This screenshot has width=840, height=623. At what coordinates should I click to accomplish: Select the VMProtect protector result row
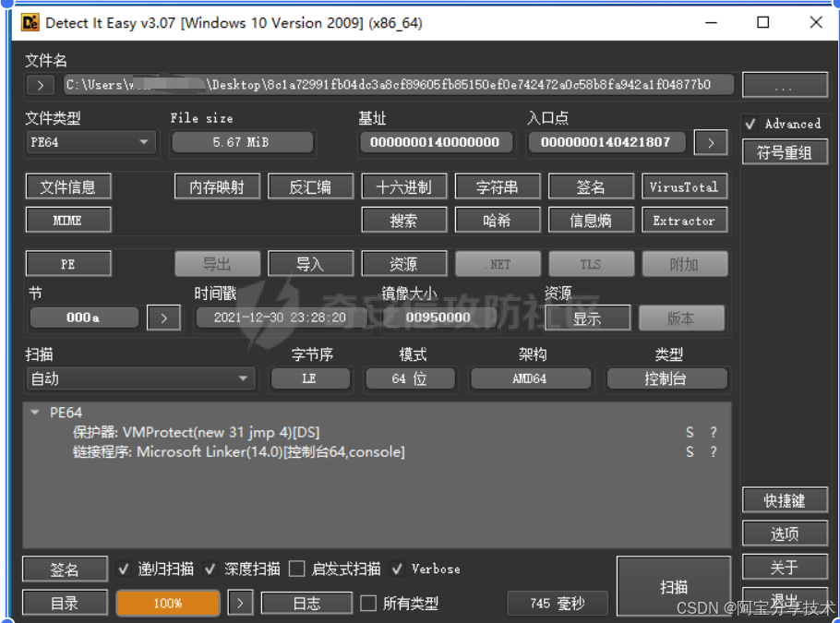tap(378, 432)
